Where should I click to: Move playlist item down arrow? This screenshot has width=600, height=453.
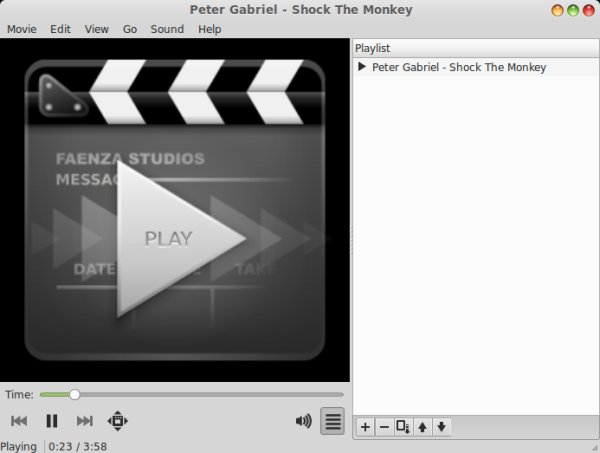click(441, 427)
